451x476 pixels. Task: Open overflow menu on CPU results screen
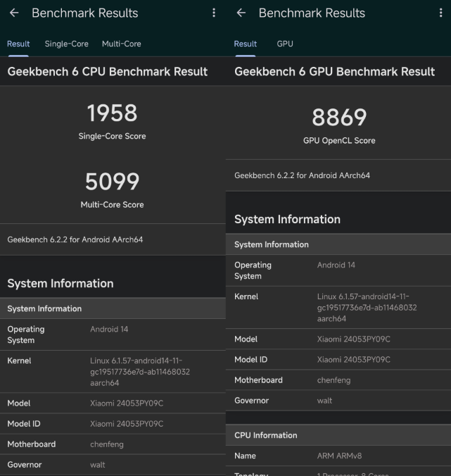click(x=214, y=13)
